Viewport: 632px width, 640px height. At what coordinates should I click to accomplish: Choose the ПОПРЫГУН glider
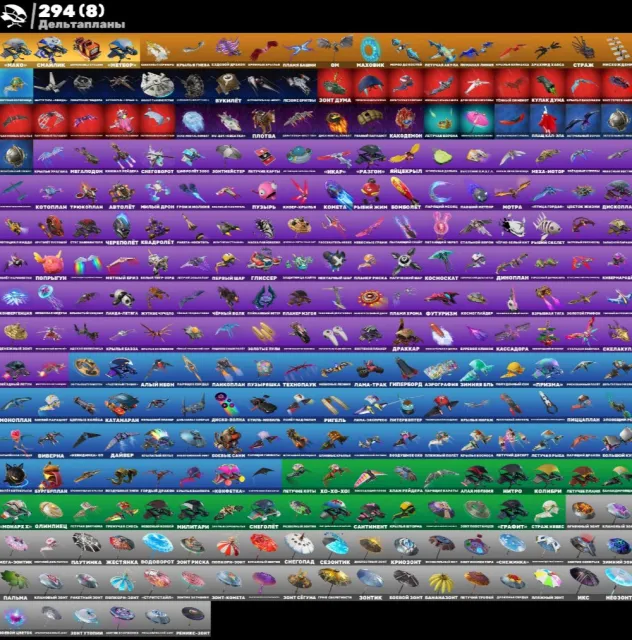[x=51, y=264]
